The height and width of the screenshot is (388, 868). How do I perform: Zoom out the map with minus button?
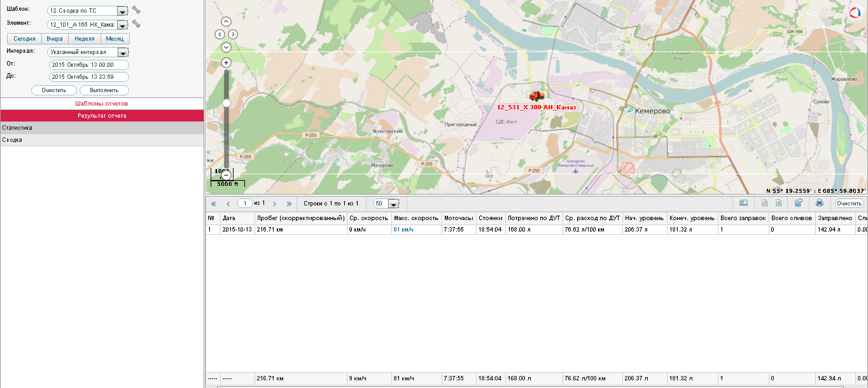226,175
